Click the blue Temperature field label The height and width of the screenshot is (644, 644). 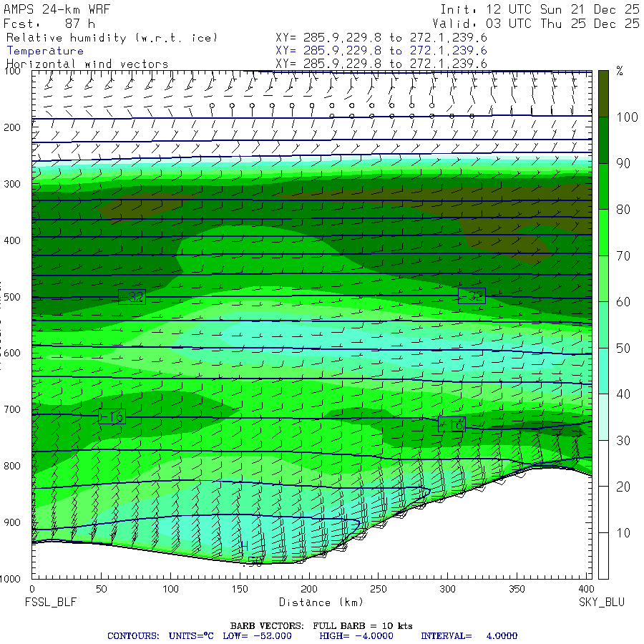pos(45,51)
